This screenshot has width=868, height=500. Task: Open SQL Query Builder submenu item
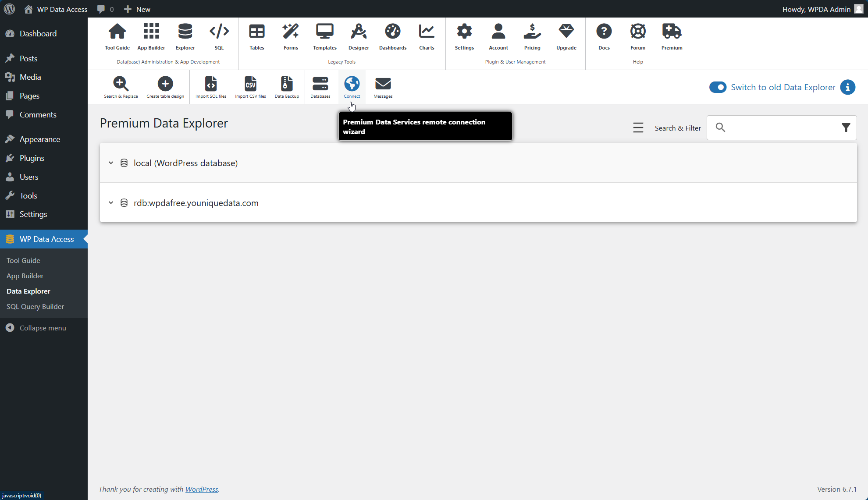(x=35, y=306)
